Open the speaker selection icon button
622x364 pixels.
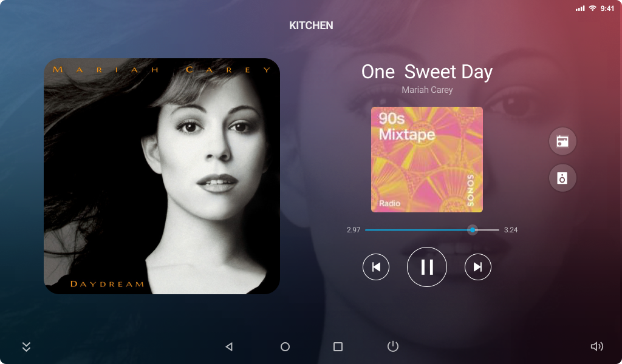(562, 178)
